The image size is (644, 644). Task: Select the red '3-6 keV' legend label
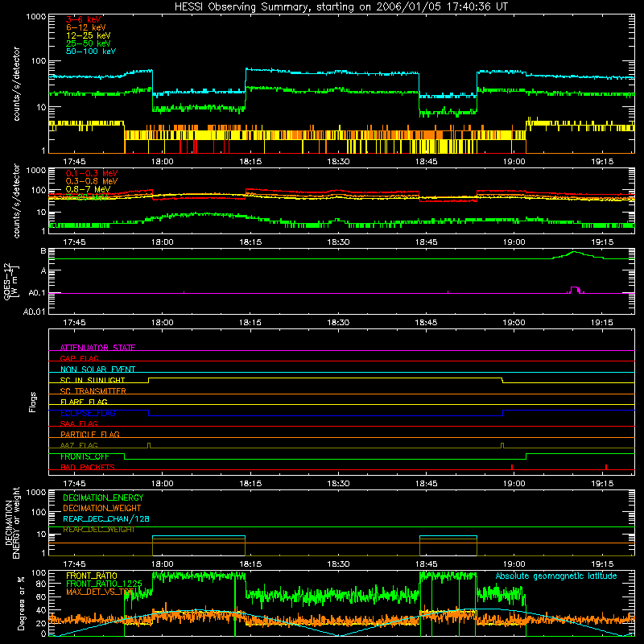coord(84,19)
